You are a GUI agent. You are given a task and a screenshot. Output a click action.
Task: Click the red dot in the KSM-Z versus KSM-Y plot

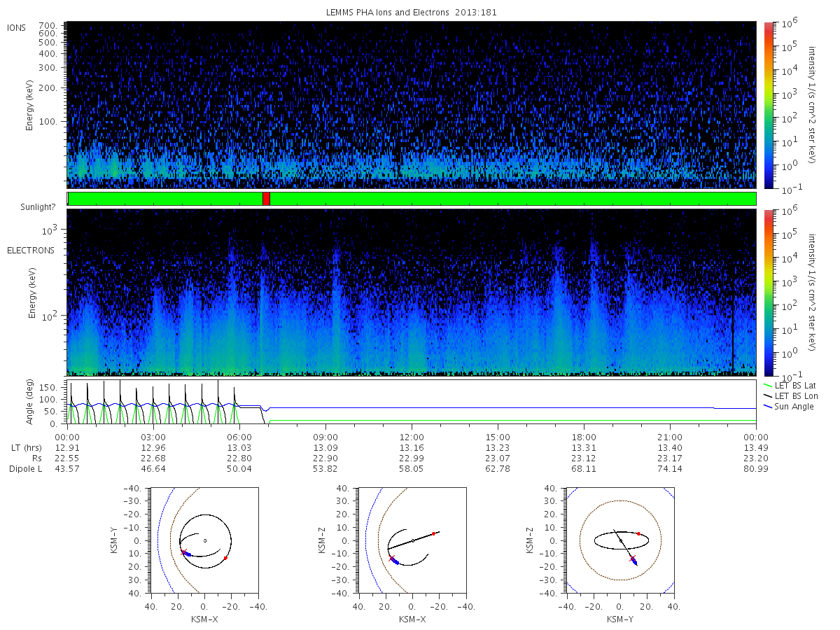pos(638,533)
